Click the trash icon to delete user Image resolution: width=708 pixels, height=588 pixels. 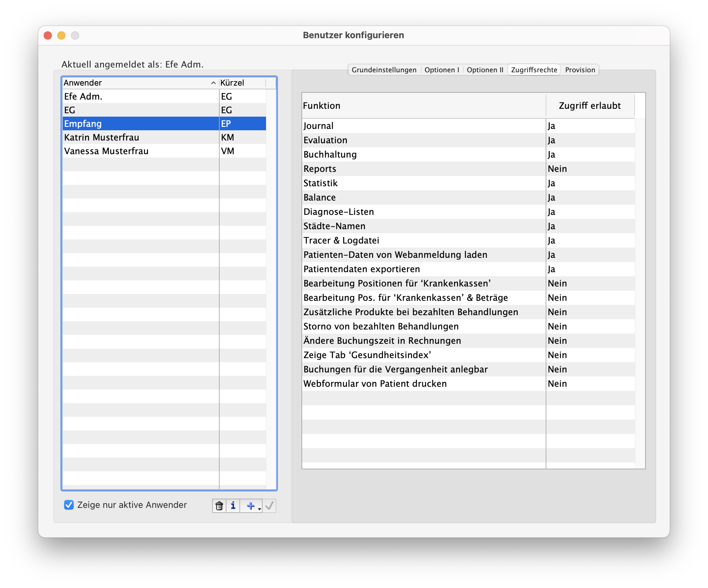219,506
